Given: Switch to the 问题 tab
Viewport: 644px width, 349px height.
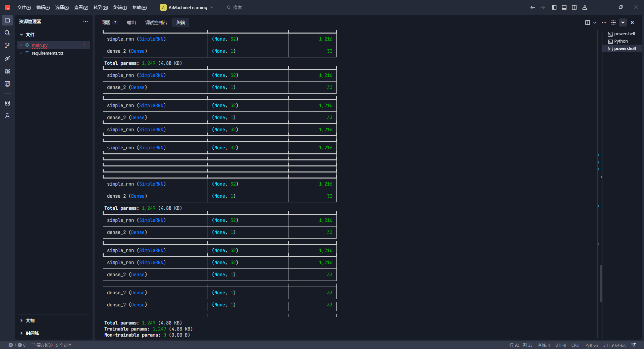Looking at the screenshot, I should click(x=109, y=22).
